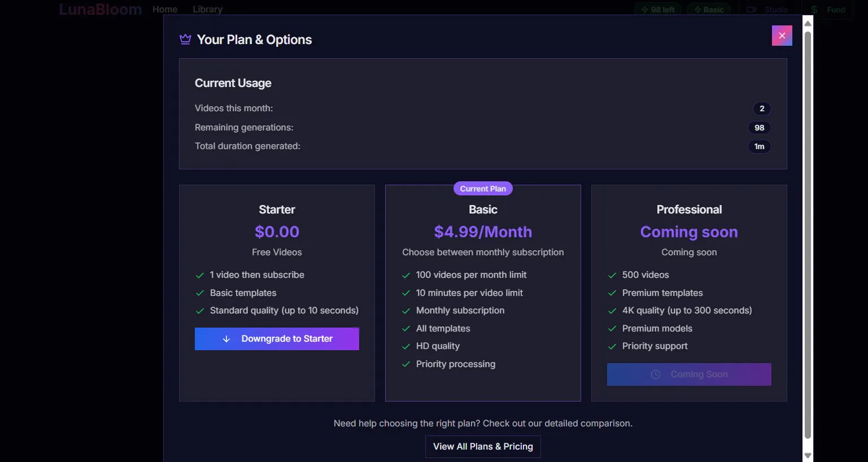Click the scrollbar up arrow
The width and height of the screenshot is (868, 462).
point(808,24)
